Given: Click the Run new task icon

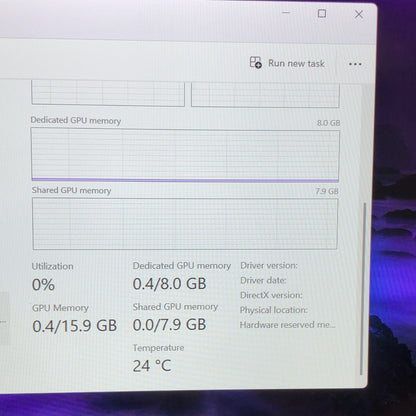Looking at the screenshot, I should pyautogui.click(x=256, y=62).
